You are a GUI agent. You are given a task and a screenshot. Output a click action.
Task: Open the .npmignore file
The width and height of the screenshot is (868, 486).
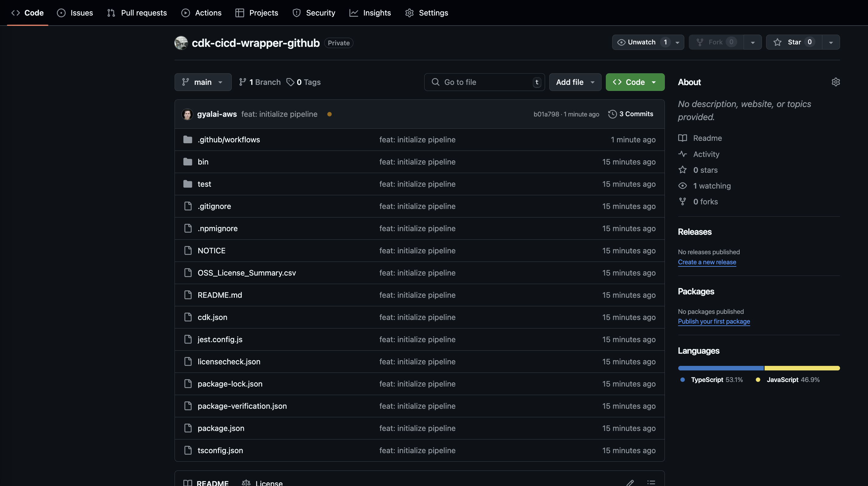(217, 228)
